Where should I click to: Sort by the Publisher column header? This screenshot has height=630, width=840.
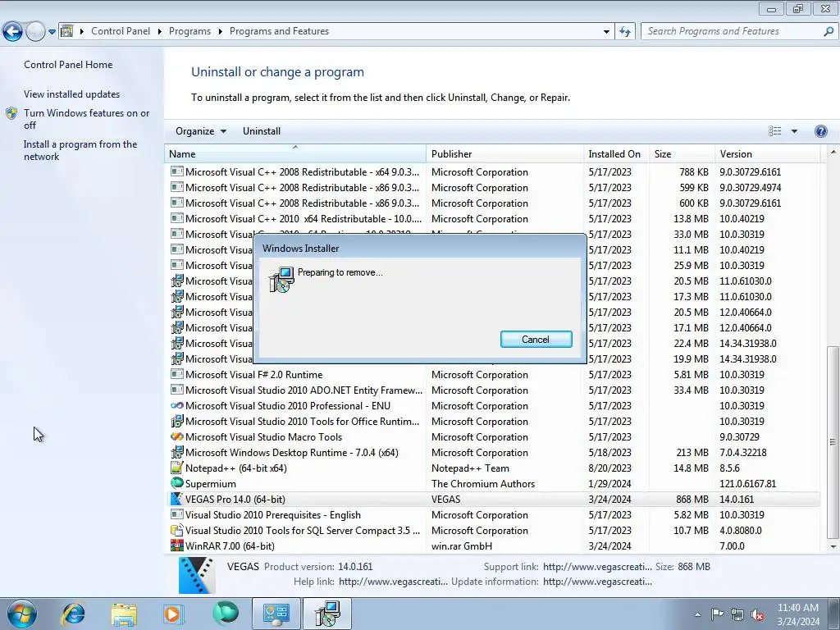pyautogui.click(x=504, y=153)
